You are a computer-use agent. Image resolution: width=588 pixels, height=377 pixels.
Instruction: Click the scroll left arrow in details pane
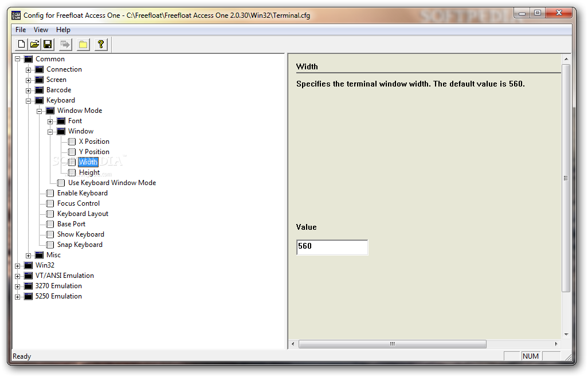(293, 344)
